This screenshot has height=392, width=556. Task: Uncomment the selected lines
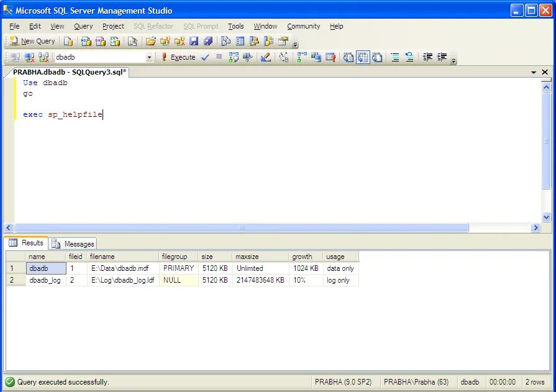[409, 57]
